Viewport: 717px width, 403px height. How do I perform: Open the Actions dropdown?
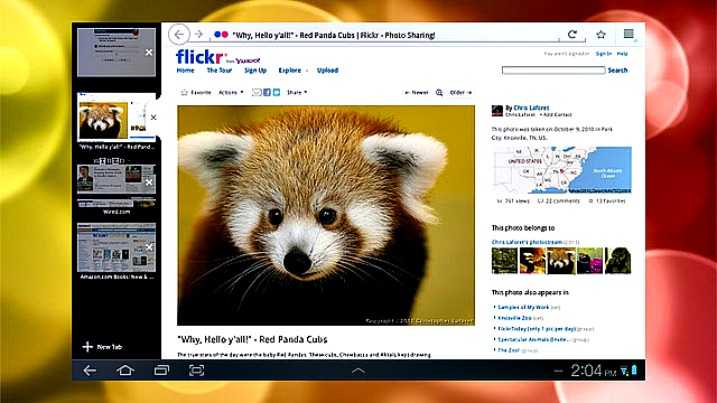click(x=230, y=92)
